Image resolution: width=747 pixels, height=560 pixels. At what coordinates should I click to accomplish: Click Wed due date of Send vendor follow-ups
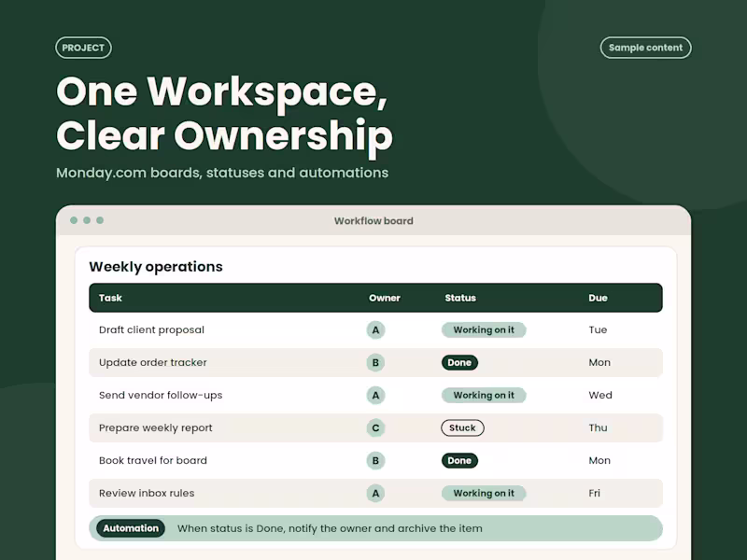tap(600, 395)
